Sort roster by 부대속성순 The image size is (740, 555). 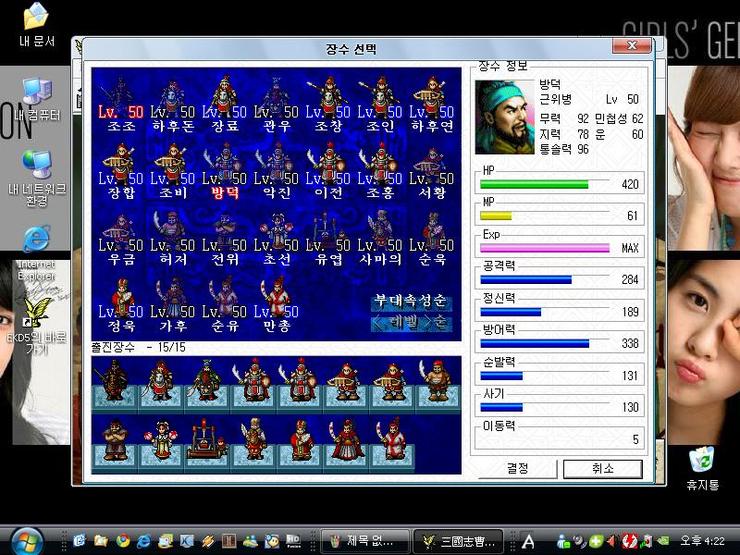point(411,301)
